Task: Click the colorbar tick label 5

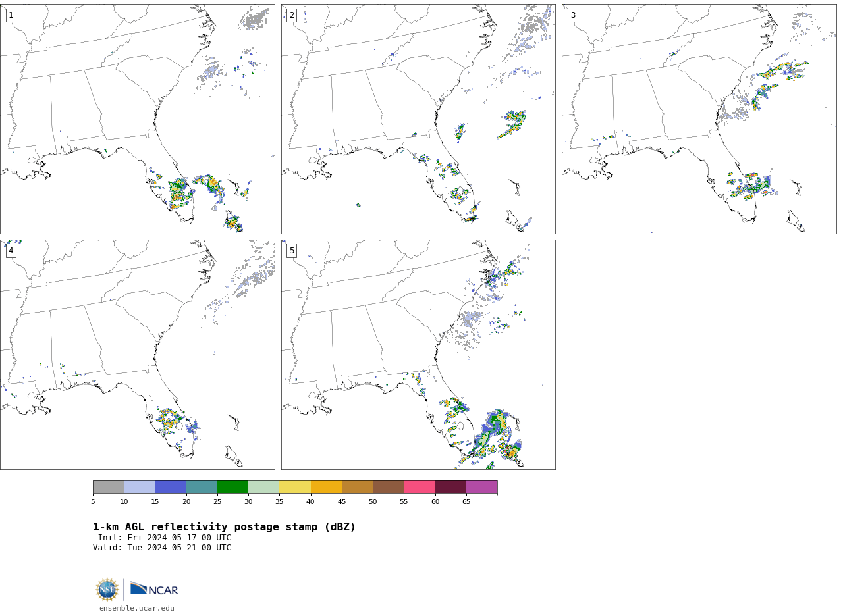Action: coord(93,502)
